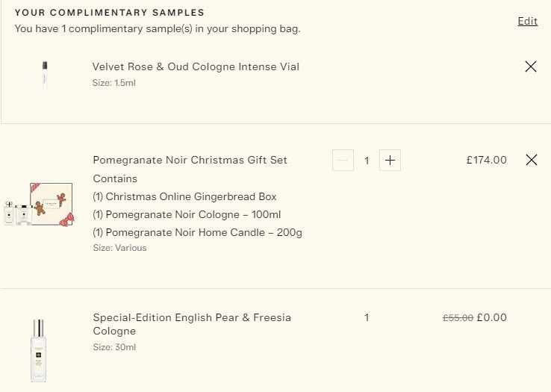
Task: Remove the Velvet Rose & Oud sample
Action: [531, 66]
